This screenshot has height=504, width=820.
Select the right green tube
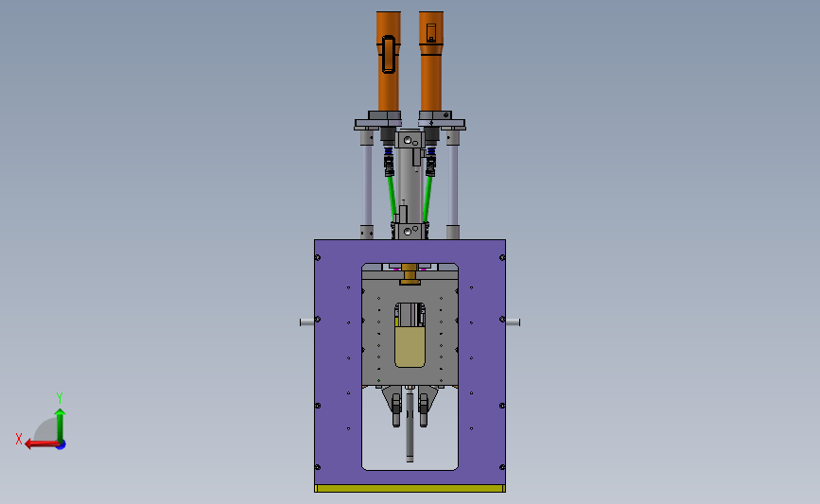click(427, 198)
